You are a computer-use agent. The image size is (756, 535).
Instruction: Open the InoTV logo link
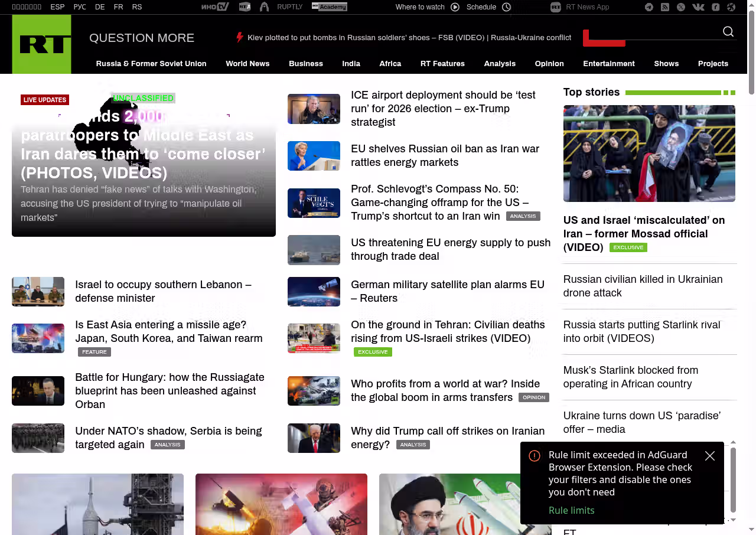click(215, 7)
